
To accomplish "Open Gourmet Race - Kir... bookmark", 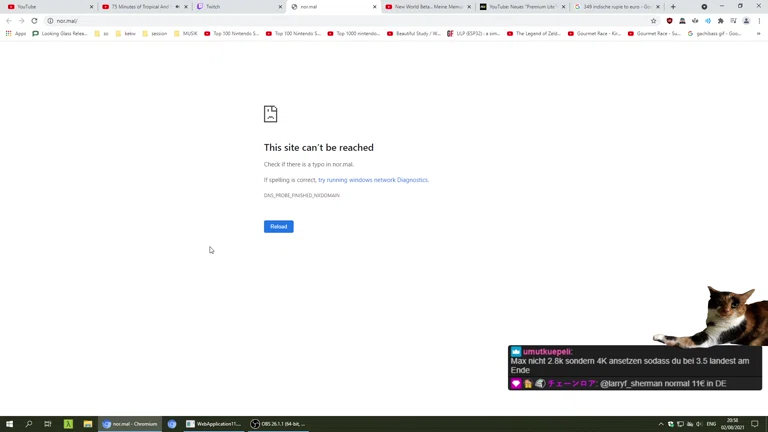I will [x=594, y=34].
